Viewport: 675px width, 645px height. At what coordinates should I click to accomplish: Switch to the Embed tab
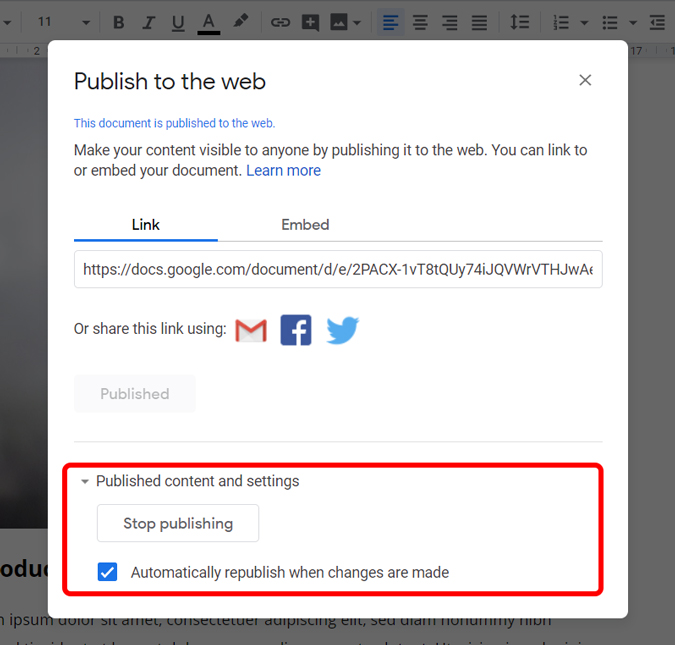(305, 225)
